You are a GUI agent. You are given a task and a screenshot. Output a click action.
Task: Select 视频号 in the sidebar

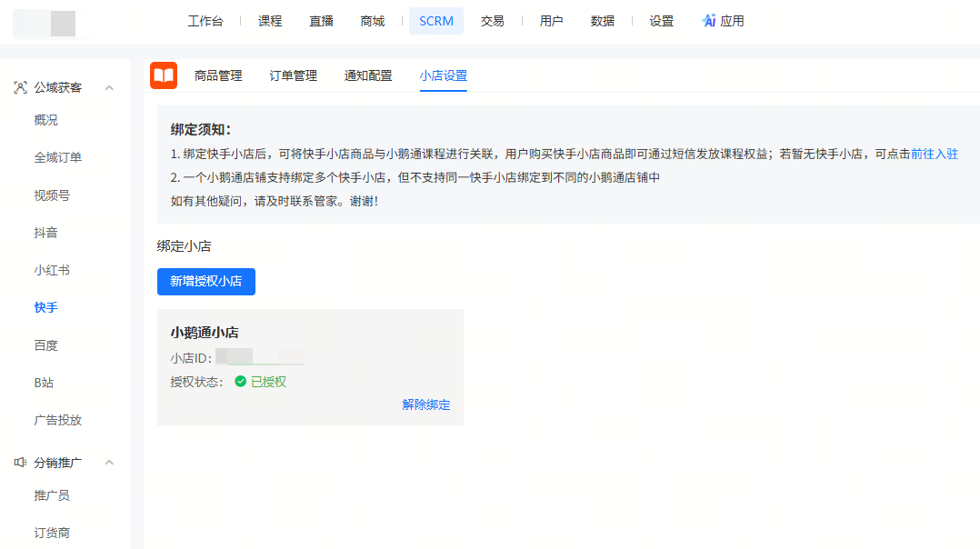(x=52, y=195)
